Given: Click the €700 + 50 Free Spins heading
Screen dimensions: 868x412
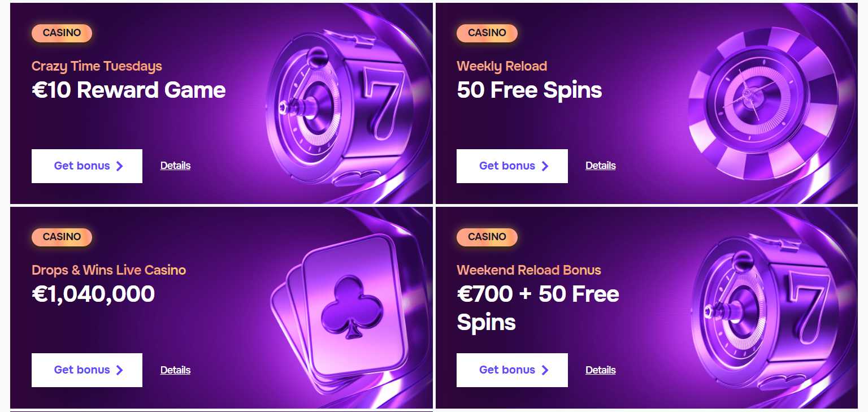Looking at the screenshot, I should click(537, 308).
